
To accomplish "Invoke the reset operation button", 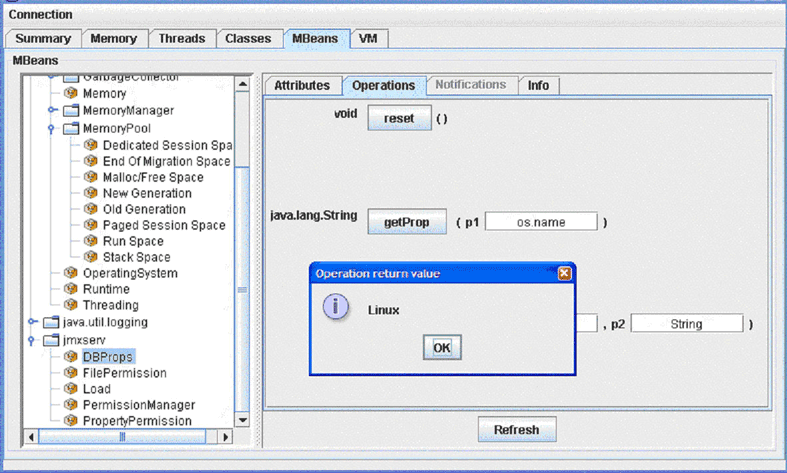I will click(400, 118).
